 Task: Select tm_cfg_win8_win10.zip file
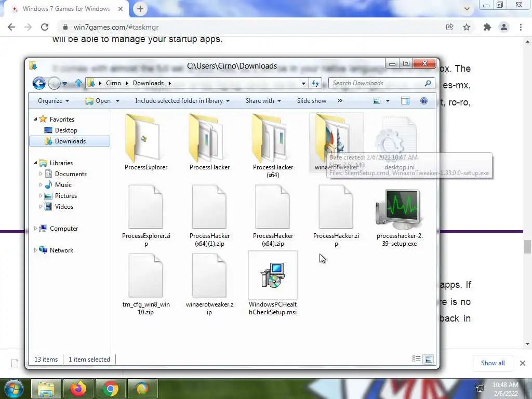(146, 284)
